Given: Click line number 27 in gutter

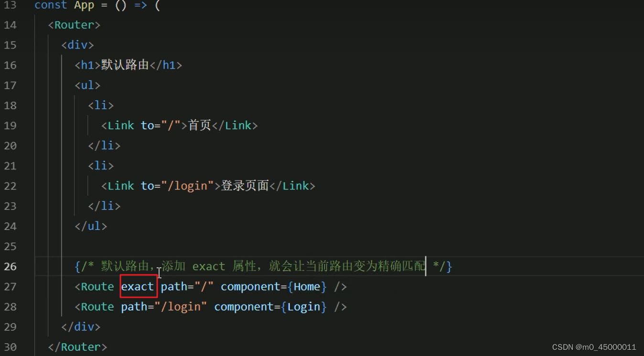Looking at the screenshot, I should pos(10,287).
